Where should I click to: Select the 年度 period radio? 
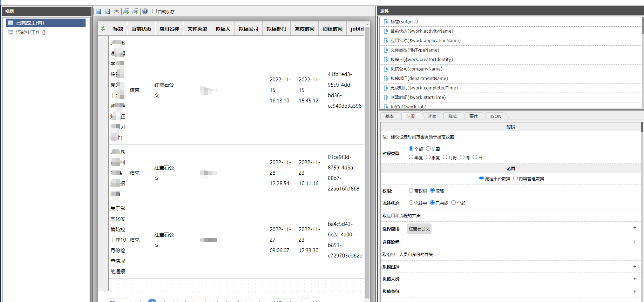click(411, 157)
